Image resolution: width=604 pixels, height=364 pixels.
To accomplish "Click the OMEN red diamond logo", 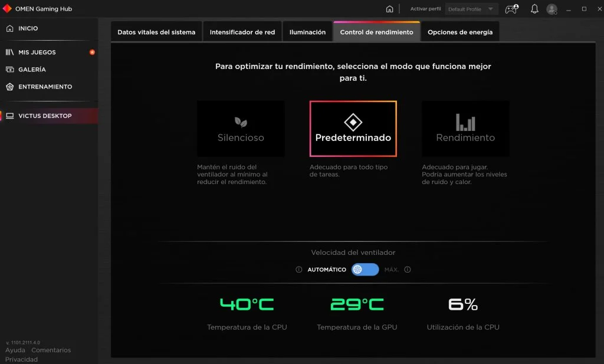I will 7,8.
